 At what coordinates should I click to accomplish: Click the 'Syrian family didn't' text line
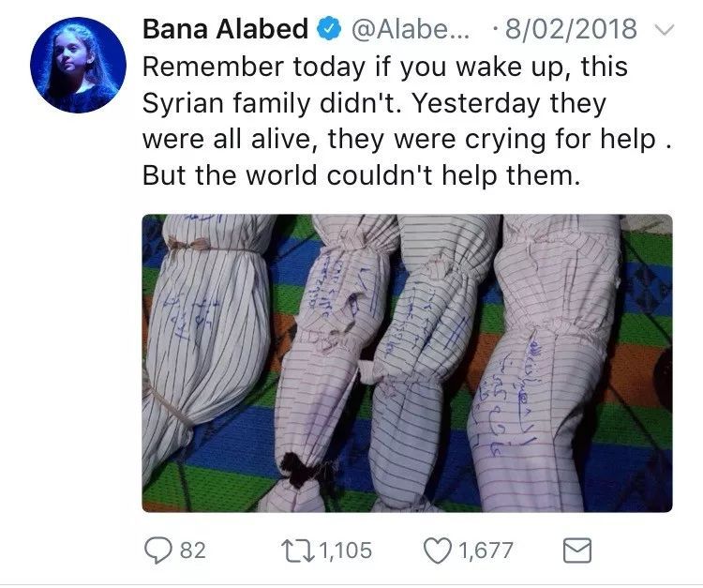[374, 103]
